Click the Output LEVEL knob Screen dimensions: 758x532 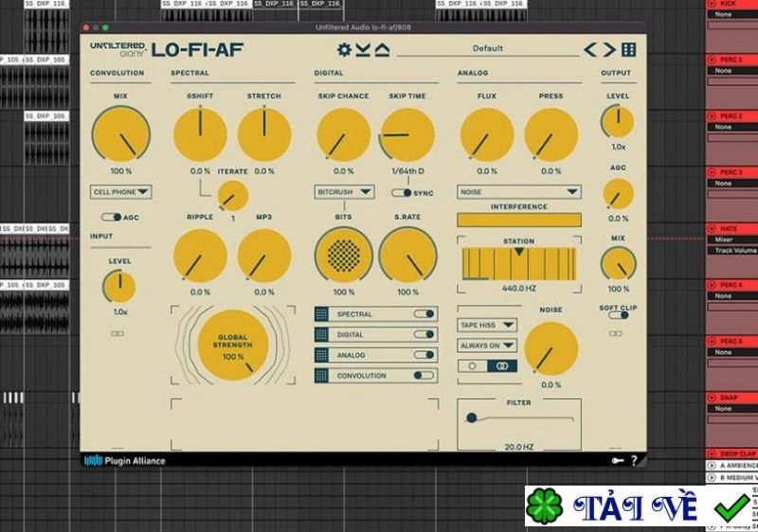coord(619,122)
